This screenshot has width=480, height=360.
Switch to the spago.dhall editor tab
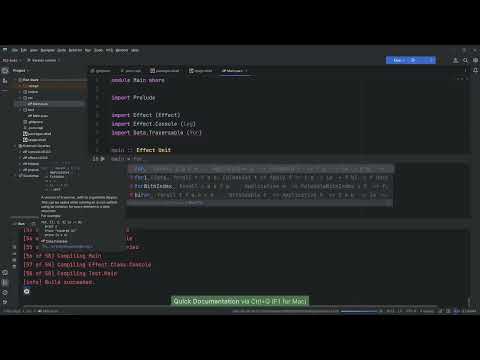[x=200, y=71]
